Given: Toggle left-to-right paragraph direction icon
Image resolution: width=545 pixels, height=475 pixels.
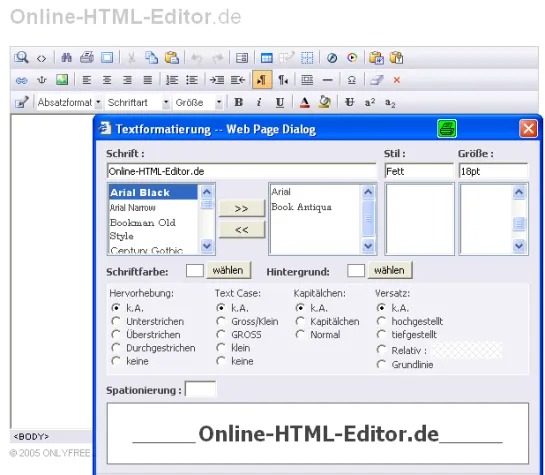Looking at the screenshot, I should [262, 80].
